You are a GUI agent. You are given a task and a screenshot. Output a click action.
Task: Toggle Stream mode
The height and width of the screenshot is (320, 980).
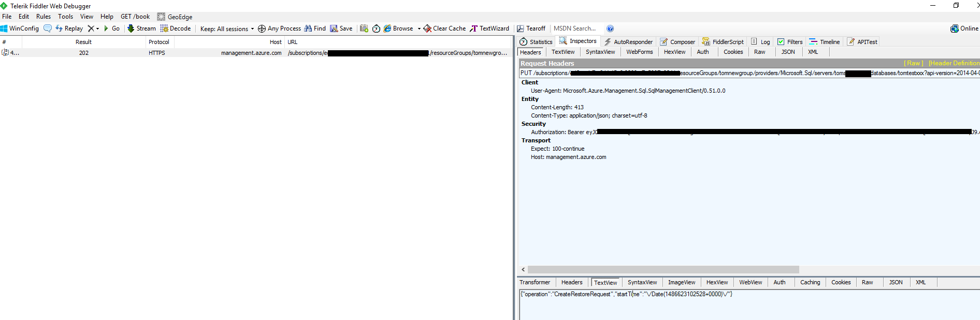click(x=141, y=28)
